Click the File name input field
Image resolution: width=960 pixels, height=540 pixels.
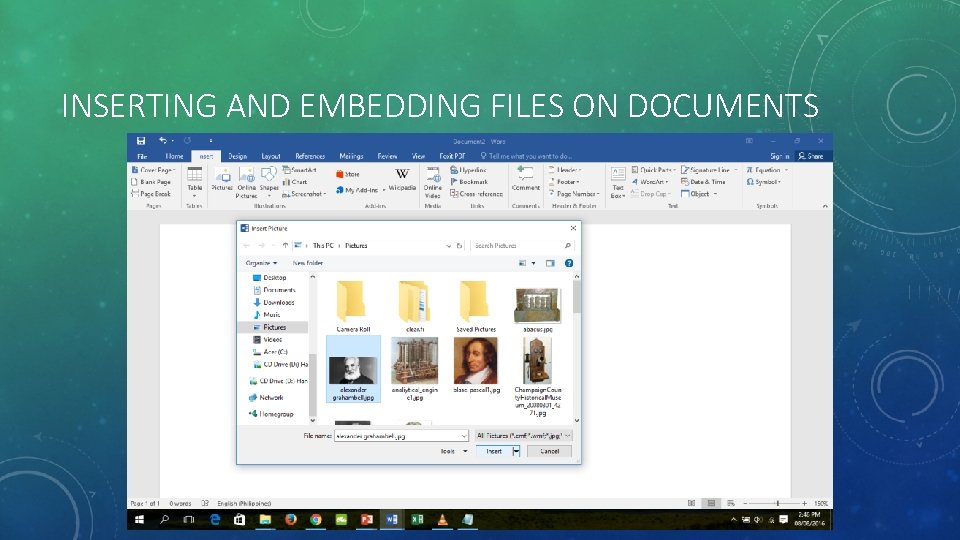pyautogui.click(x=401, y=436)
